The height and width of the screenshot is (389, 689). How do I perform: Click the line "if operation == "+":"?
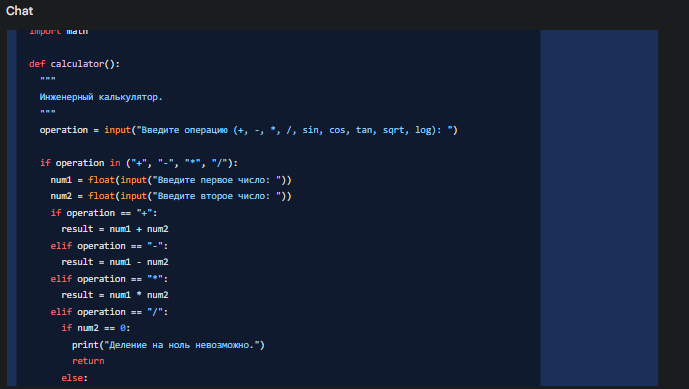click(x=104, y=213)
